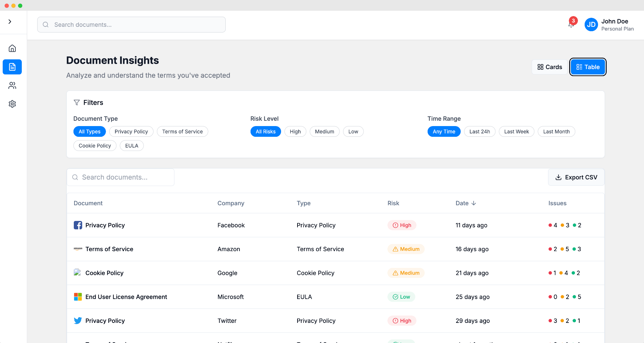Image resolution: width=644 pixels, height=343 pixels.
Task: Toggle the Privacy Policy type filter
Action: 131,132
